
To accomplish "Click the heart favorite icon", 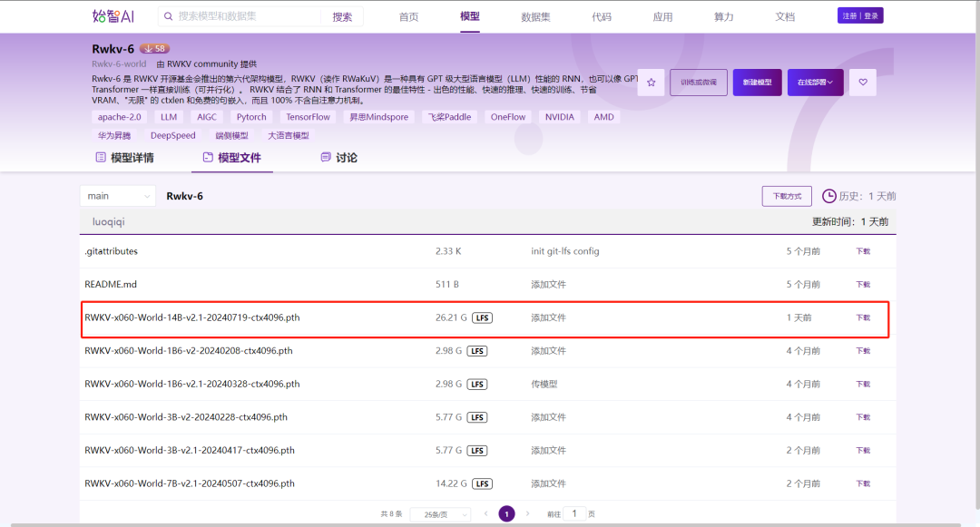I will 863,83.
